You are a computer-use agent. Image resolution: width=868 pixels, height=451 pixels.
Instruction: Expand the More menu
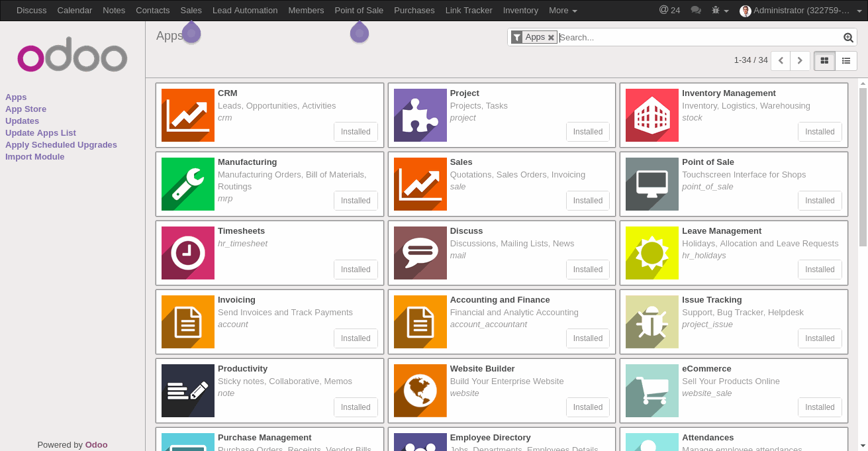tap(563, 11)
